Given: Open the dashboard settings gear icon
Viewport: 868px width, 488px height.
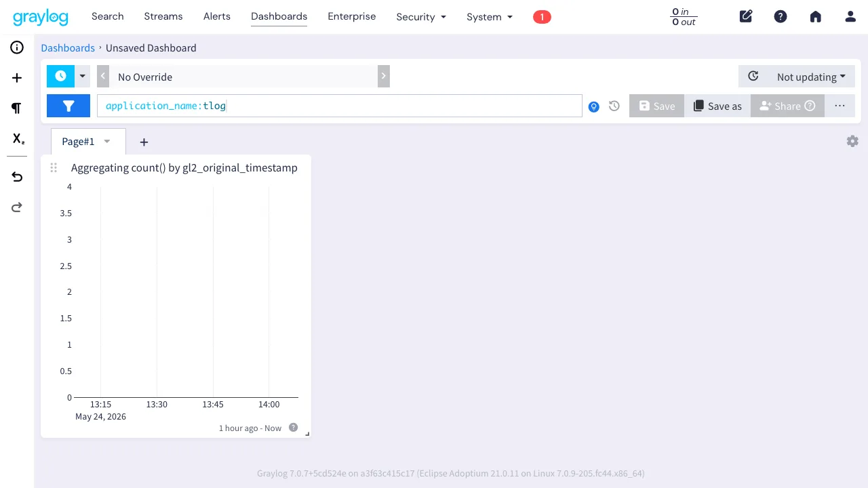Looking at the screenshot, I should 852,141.
